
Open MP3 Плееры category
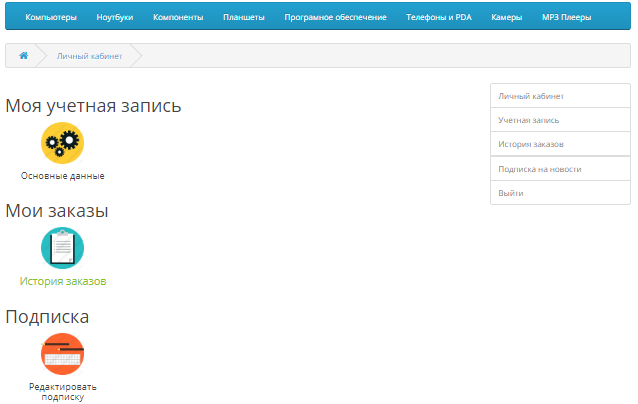coord(566,17)
